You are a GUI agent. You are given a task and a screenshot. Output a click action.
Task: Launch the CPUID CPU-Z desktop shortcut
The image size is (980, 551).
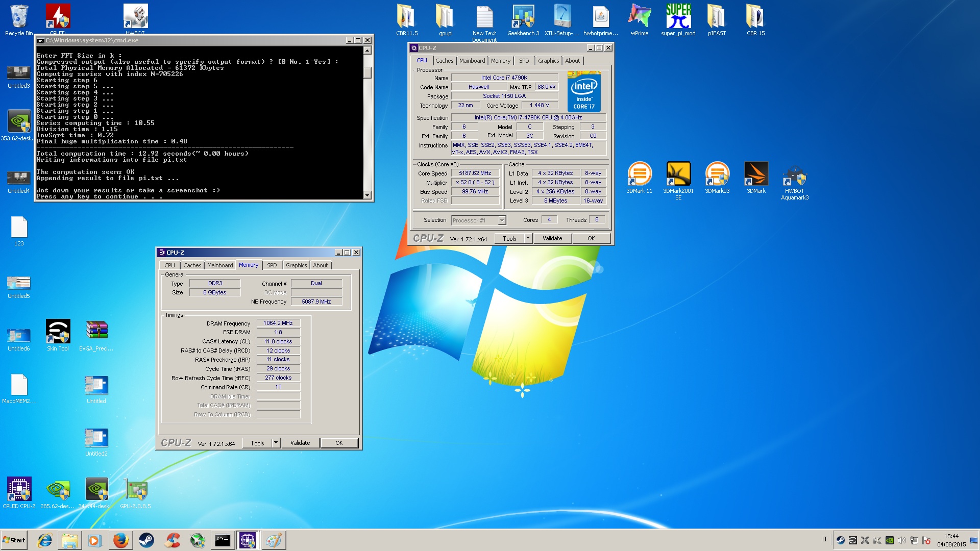point(19,493)
